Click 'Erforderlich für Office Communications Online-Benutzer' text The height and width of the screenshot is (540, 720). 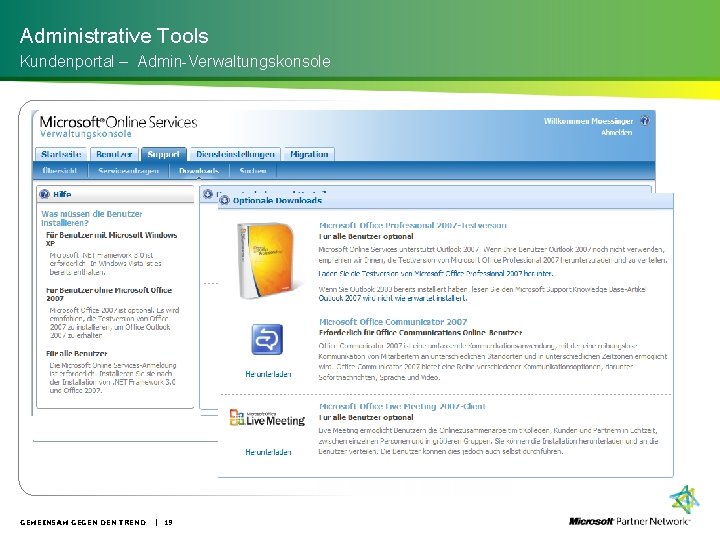[420, 332]
